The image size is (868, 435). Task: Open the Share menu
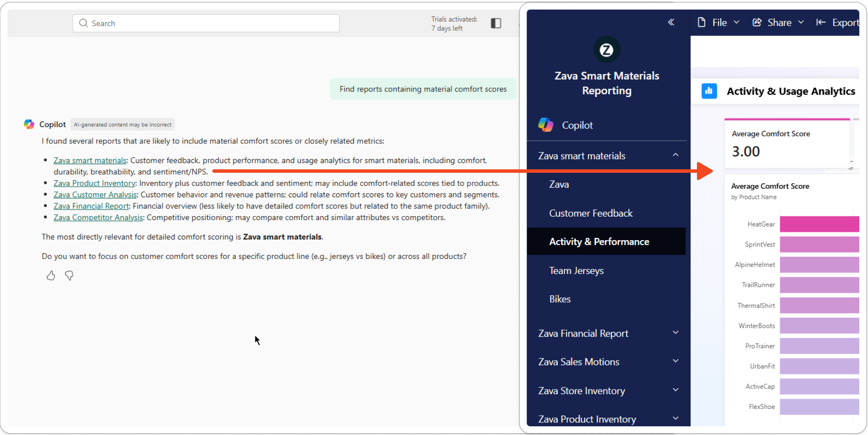tap(779, 22)
